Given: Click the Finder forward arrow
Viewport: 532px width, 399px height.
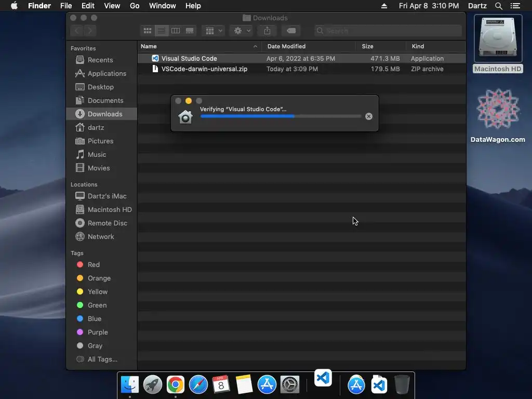Looking at the screenshot, I should tap(90, 31).
